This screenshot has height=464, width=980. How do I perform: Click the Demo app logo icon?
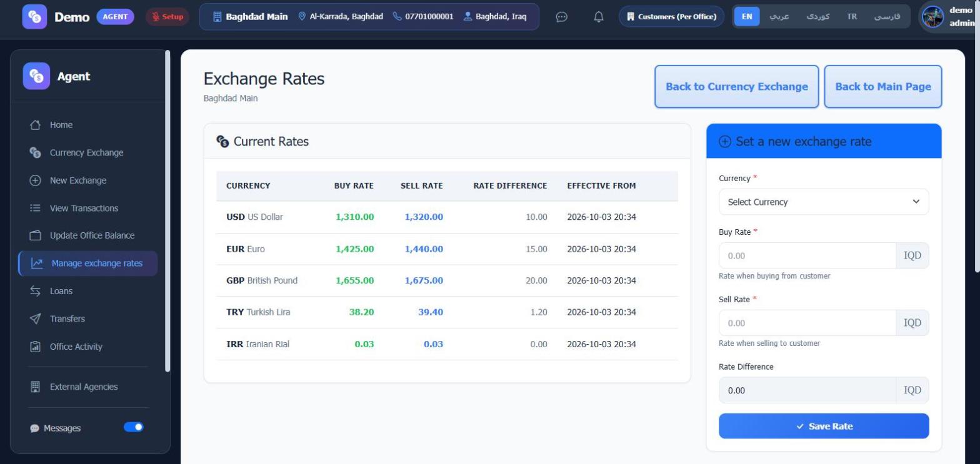[x=34, y=17]
